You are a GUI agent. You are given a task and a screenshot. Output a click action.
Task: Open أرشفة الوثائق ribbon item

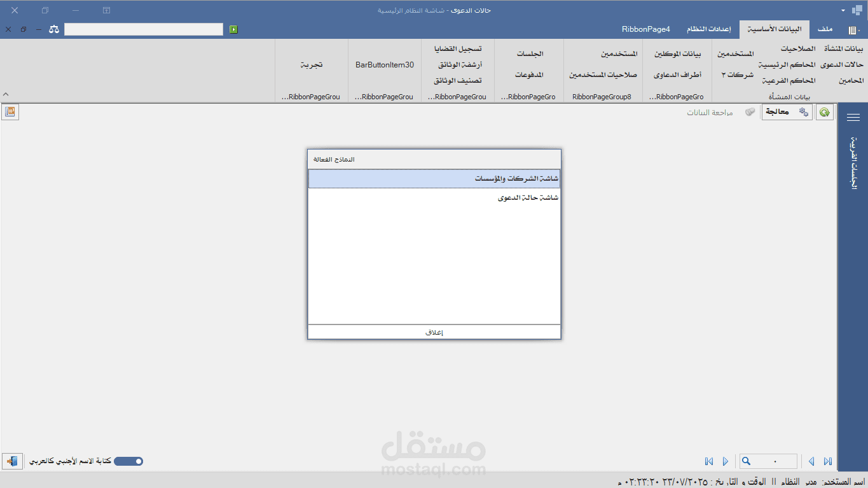[x=460, y=65]
